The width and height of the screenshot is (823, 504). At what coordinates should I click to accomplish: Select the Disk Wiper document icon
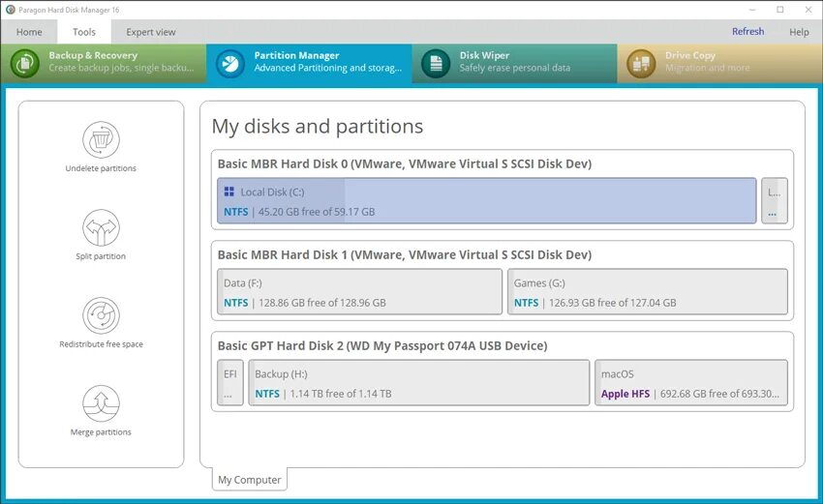click(x=436, y=64)
